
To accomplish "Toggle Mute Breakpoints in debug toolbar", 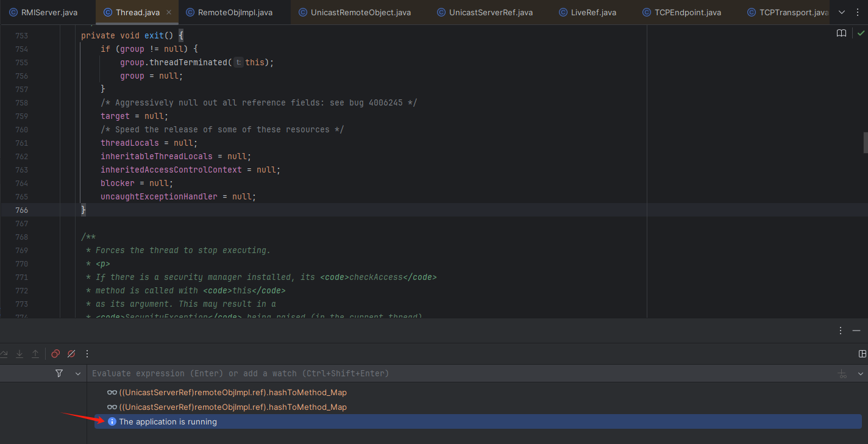I will (x=71, y=354).
